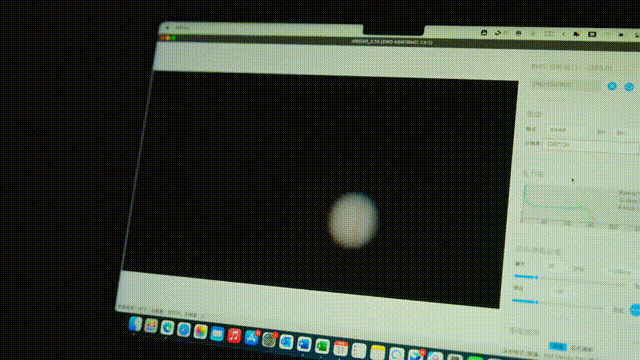Open Launchpad in the dock
This screenshot has height=360, width=640.
pos(151,326)
